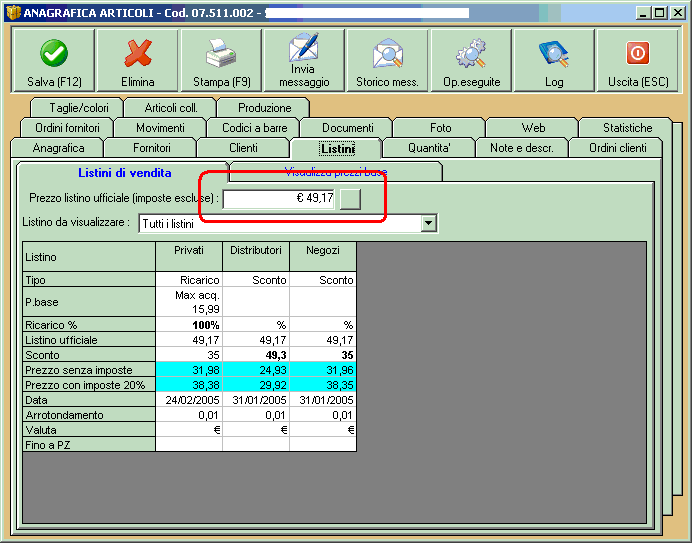Open the Visualizza prezzi base sub-tab
The width and height of the screenshot is (692, 543).
335,171
